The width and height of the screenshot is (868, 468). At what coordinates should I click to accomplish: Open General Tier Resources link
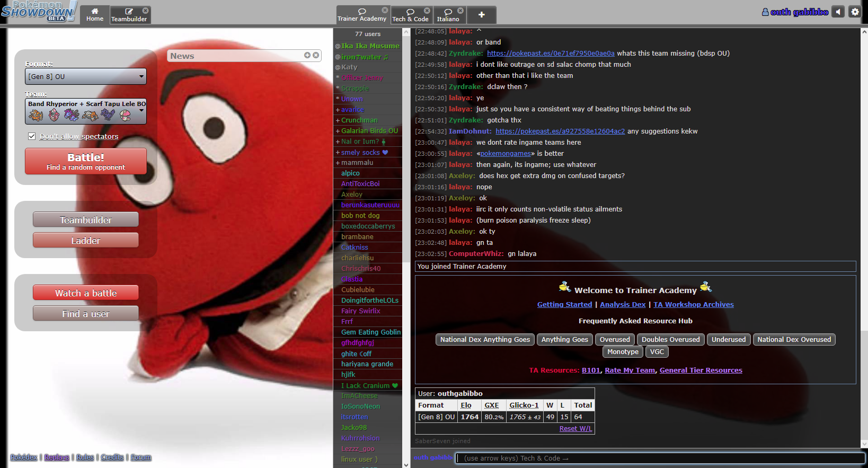click(x=701, y=370)
